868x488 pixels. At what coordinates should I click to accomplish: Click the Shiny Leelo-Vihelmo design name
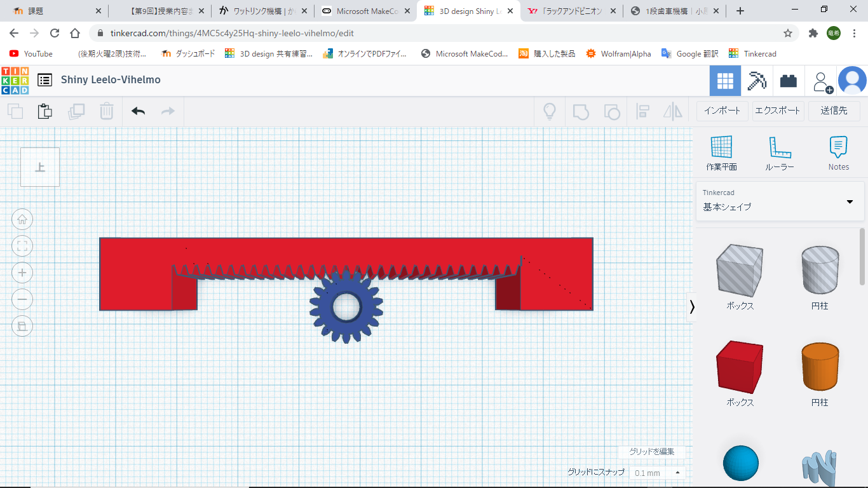coord(111,79)
